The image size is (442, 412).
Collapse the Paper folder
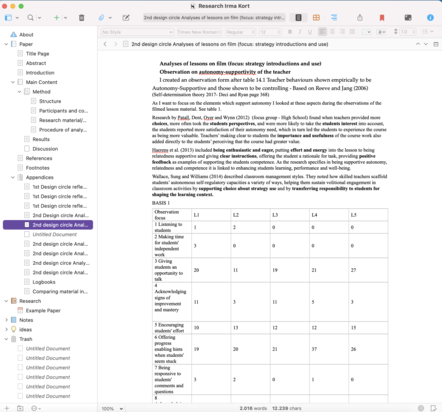tap(6, 44)
